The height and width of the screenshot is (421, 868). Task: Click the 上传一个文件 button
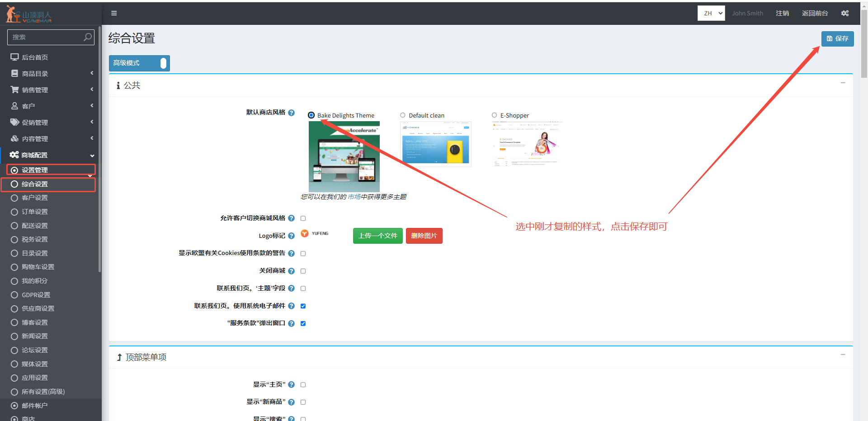pos(377,236)
